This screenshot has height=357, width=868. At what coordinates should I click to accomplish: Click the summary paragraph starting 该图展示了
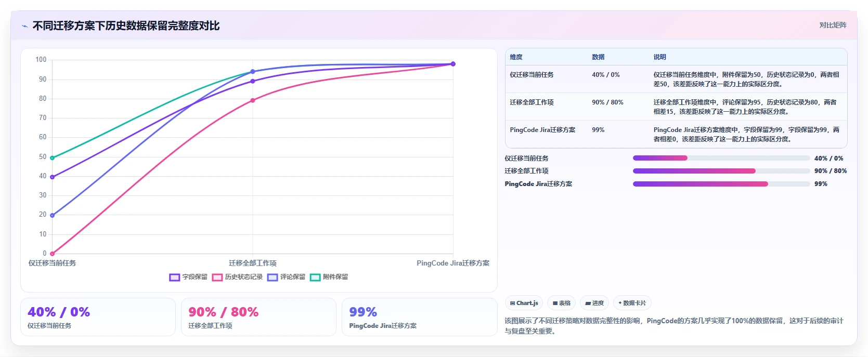674,326
